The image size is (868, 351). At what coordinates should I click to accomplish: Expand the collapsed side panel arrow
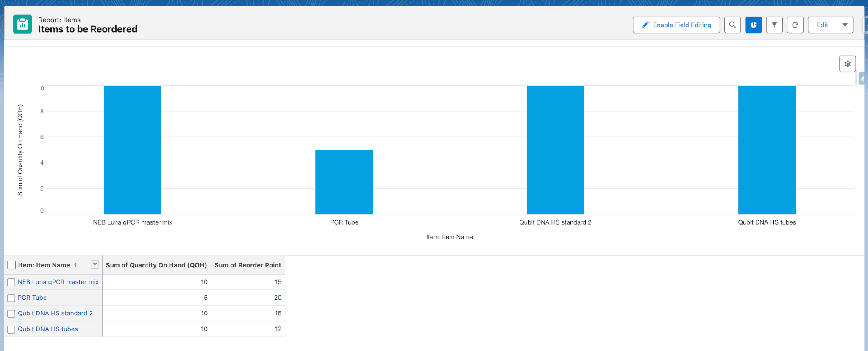862,79
